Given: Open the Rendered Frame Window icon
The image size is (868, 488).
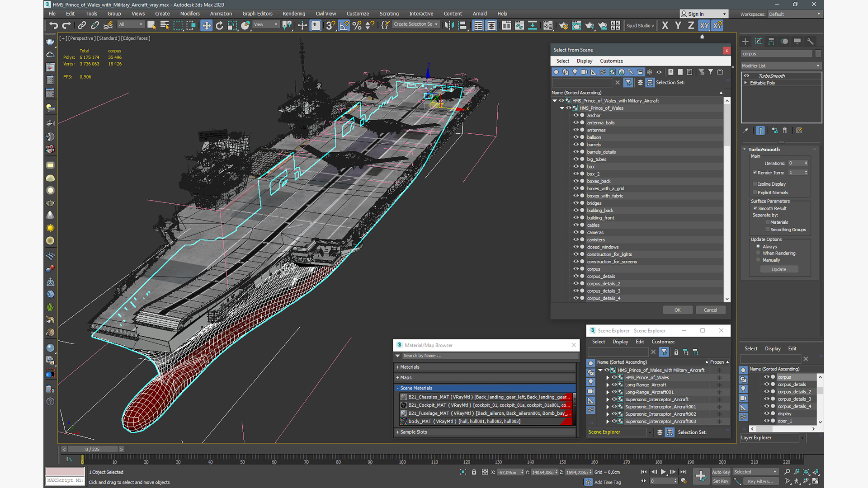Looking at the screenshot, I should [576, 25].
